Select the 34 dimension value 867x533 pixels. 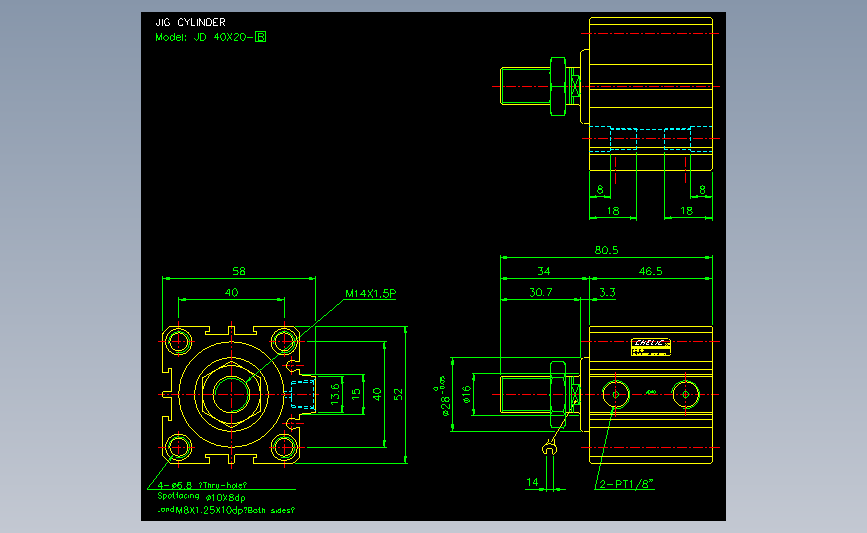(x=544, y=271)
